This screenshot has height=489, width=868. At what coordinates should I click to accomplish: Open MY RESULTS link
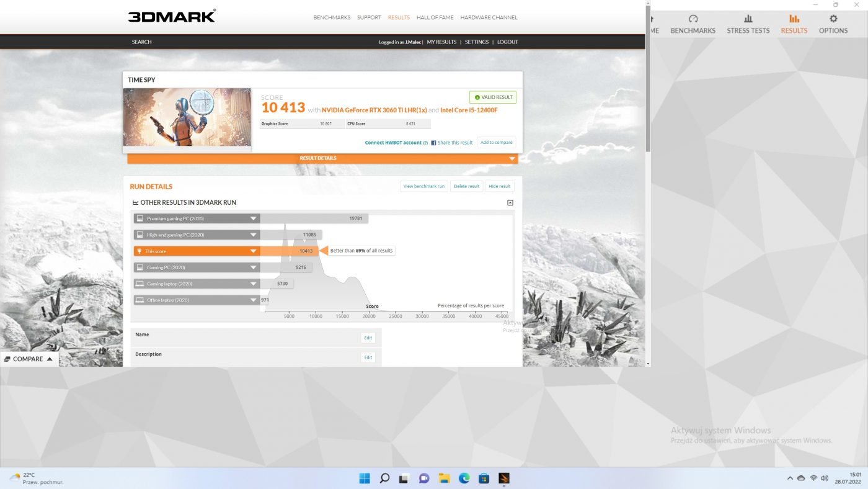pyautogui.click(x=441, y=42)
